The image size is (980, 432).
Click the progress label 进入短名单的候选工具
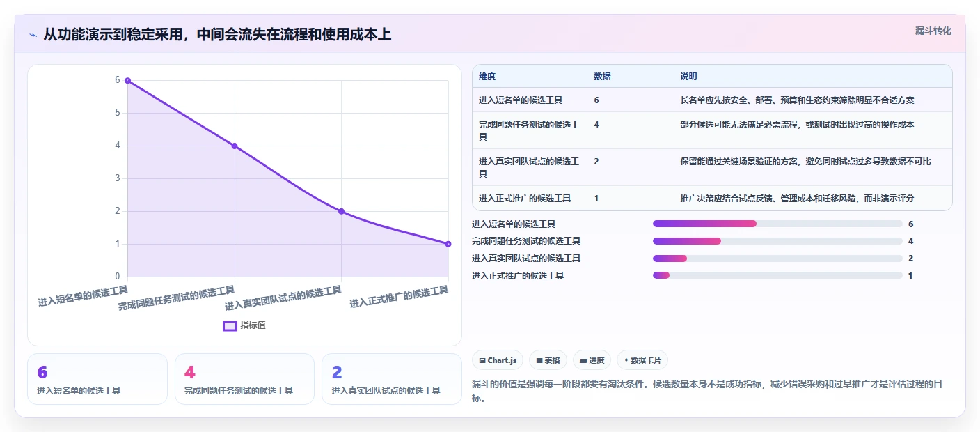click(x=514, y=224)
